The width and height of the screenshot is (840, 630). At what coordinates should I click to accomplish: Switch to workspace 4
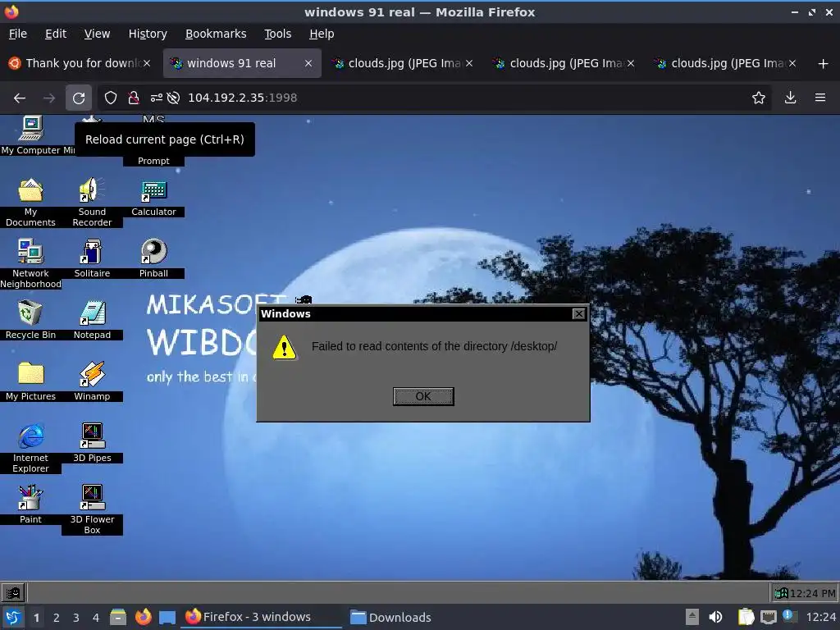point(96,618)
